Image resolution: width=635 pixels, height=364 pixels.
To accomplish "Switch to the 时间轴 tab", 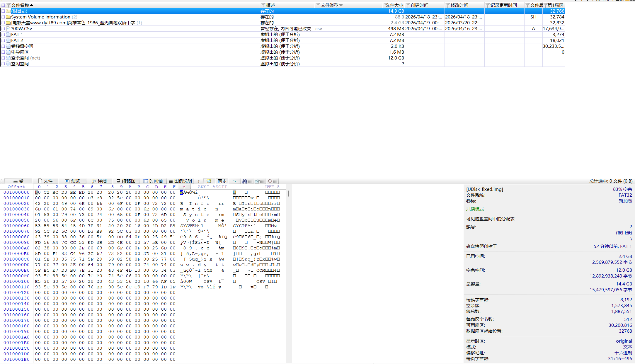I will pyautogui.click(x=153, y=181).
